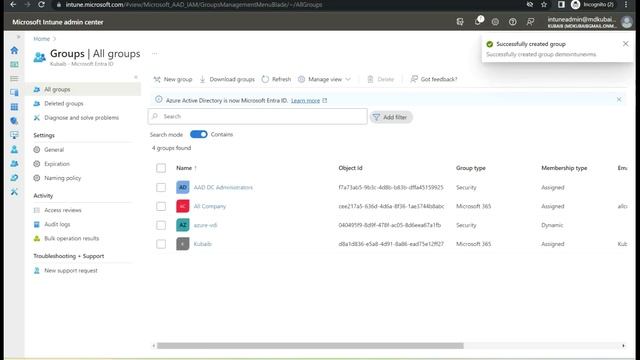Open All services list icon in left rail
The height and width of the screenshot is (360, 640).
tap(14, 78)
